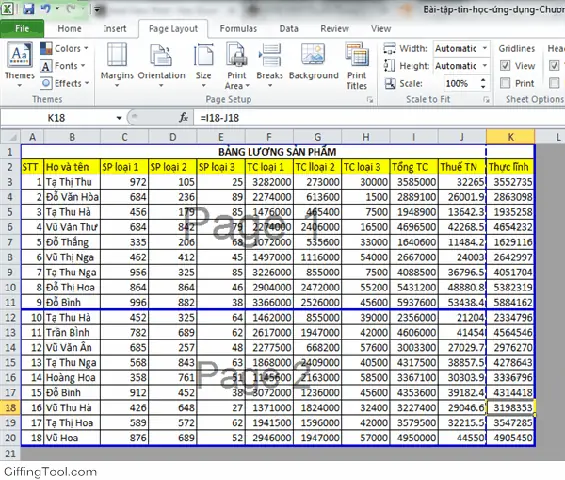Open the File tab
Screen dimensions: 565x480
[x=22, y=28]
